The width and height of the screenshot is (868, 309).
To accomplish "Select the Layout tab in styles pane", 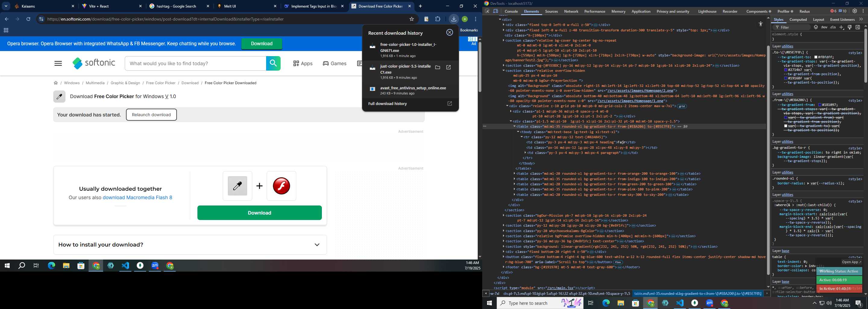I will click(x=818, y=20).
